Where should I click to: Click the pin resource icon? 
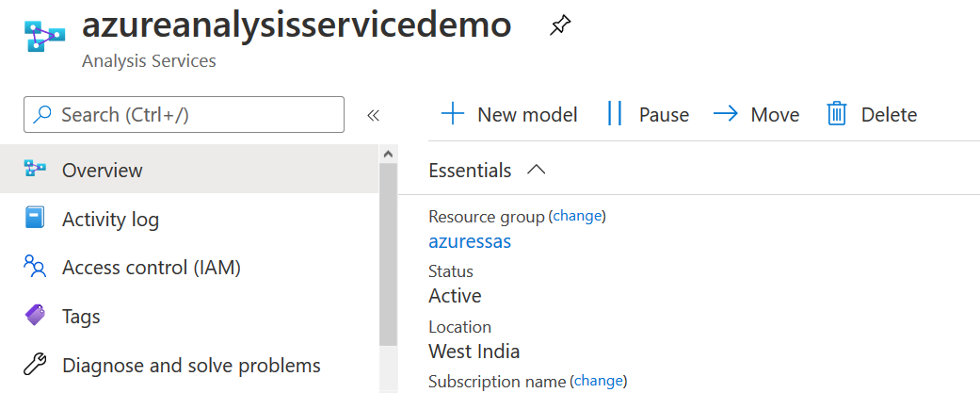[x=559, y=26]
